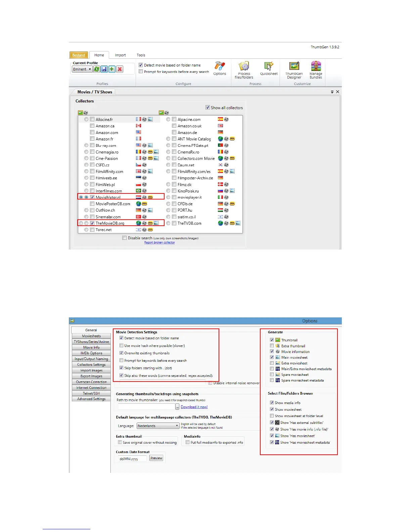
Task: Start the ThumbGen Designer
Action: (294, 70)
